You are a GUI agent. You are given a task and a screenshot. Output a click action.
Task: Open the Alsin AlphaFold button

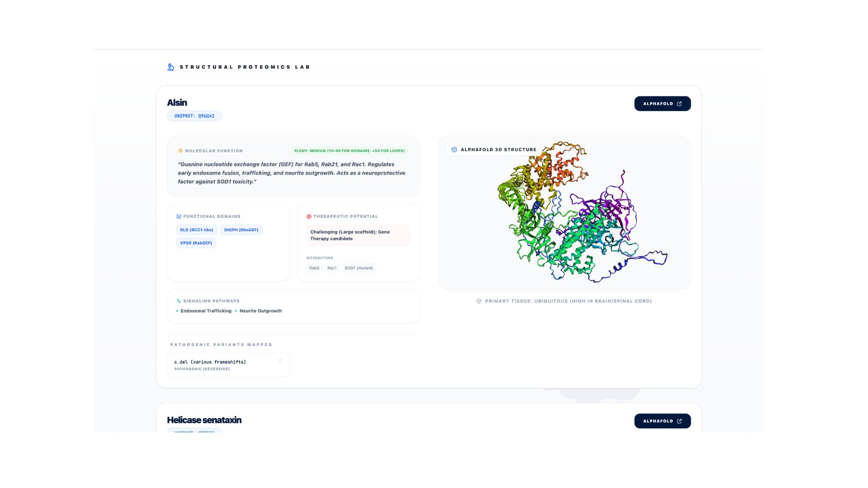[x=662, y=103]
